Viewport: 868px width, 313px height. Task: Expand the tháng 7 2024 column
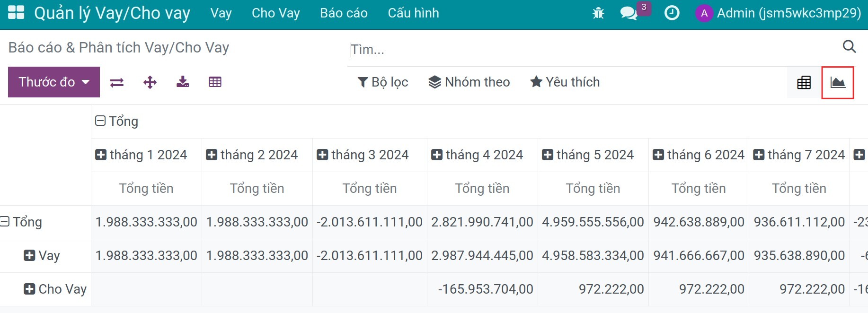(x=799, y=155)
